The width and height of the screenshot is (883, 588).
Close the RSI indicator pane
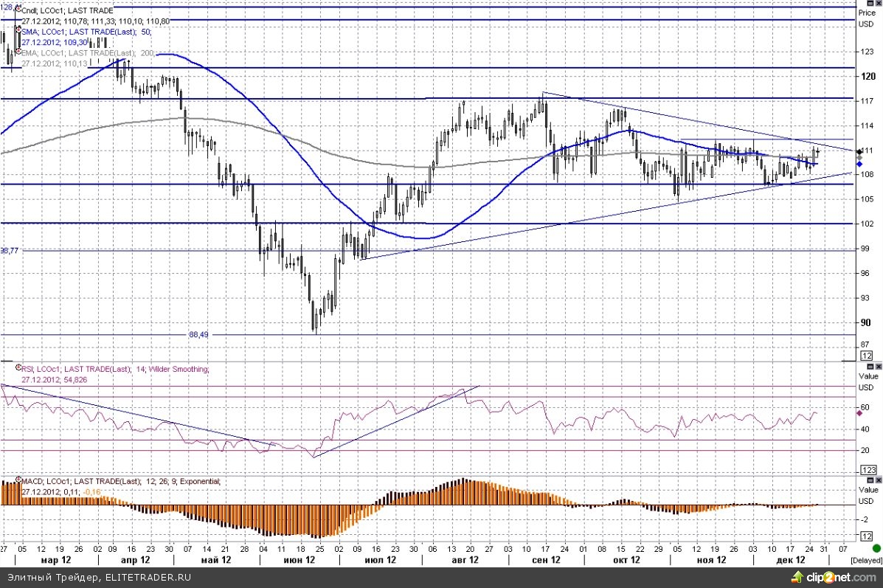877,367
